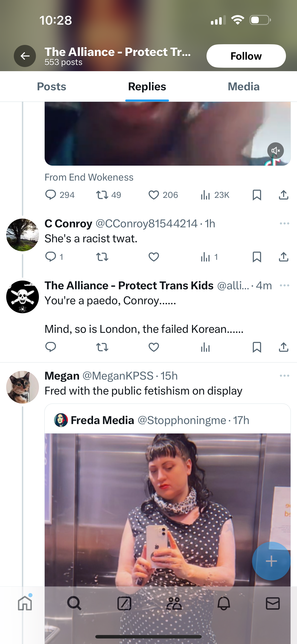Compose a new post with plus button
Image resolution: width=297 pixels, height=644 pixels.
[271, 561]
